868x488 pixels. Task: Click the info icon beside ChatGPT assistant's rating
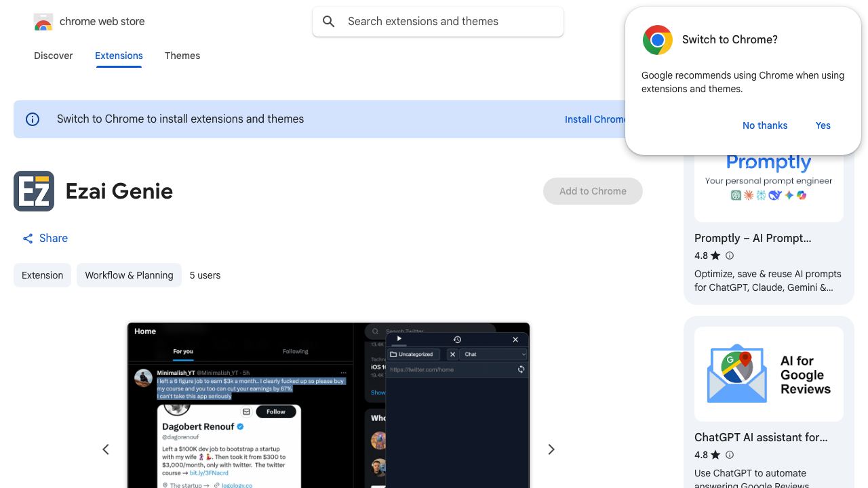pos(730,455)
